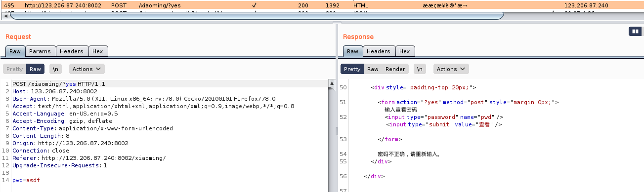Click POST method cell in row 495
This screenshot has width=644, height=192.
[x=119, y=5]
